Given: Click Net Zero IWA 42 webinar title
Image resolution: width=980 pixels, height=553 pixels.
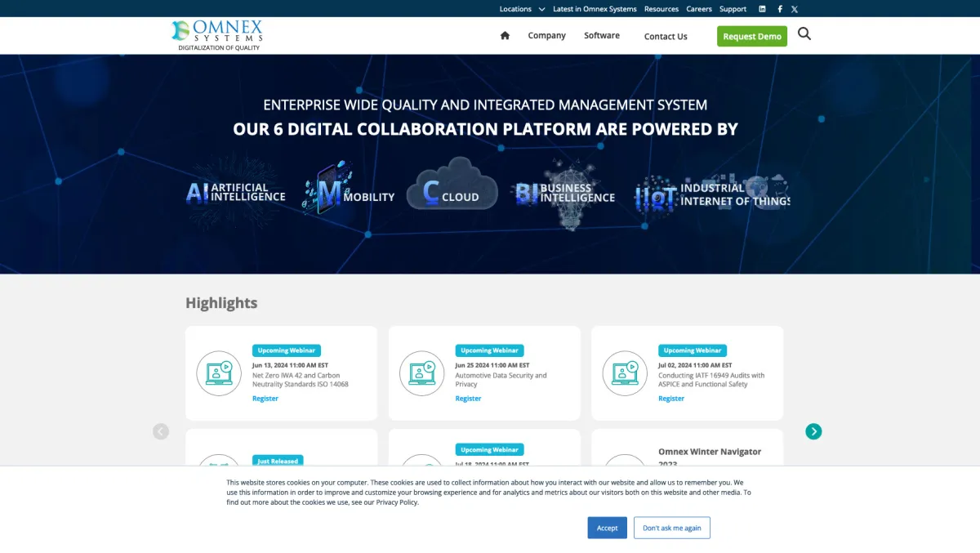Looking at the screenshot, I should 301,380.
